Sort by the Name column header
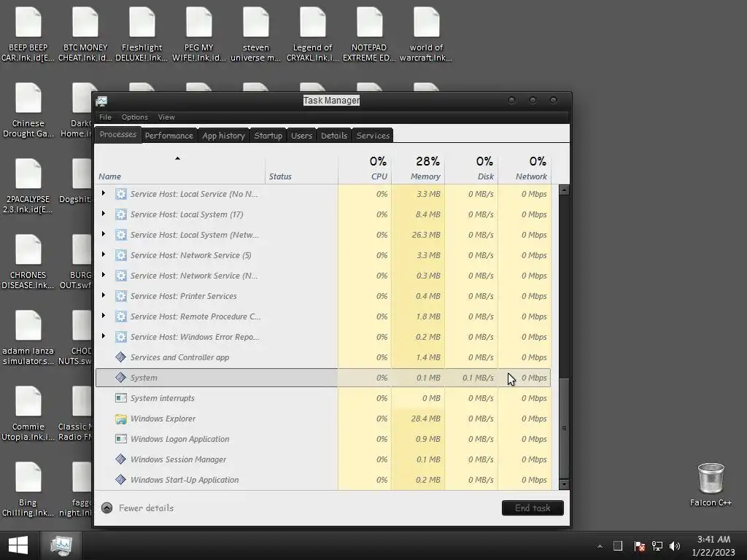Screen dimensions: 747x560 coord(180,169)
